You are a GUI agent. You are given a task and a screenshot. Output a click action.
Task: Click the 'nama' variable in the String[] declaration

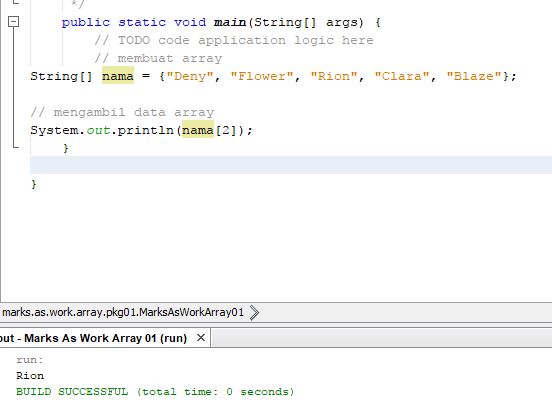click(118, 76)
